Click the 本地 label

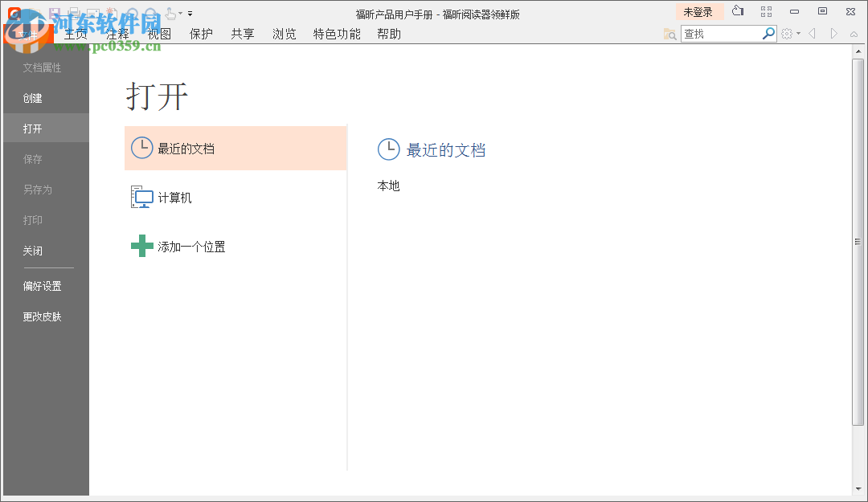click(388, 186)
